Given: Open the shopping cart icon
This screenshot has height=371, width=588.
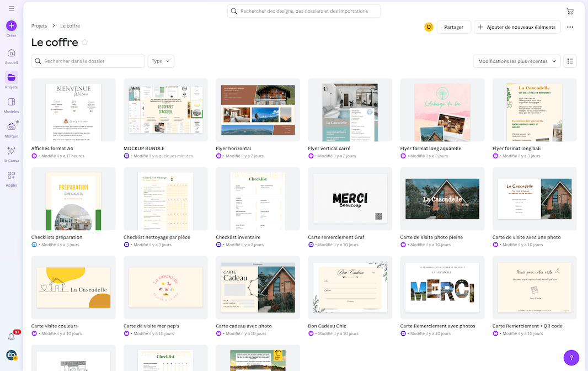Looking at the screenshot, I should [570, 11].
